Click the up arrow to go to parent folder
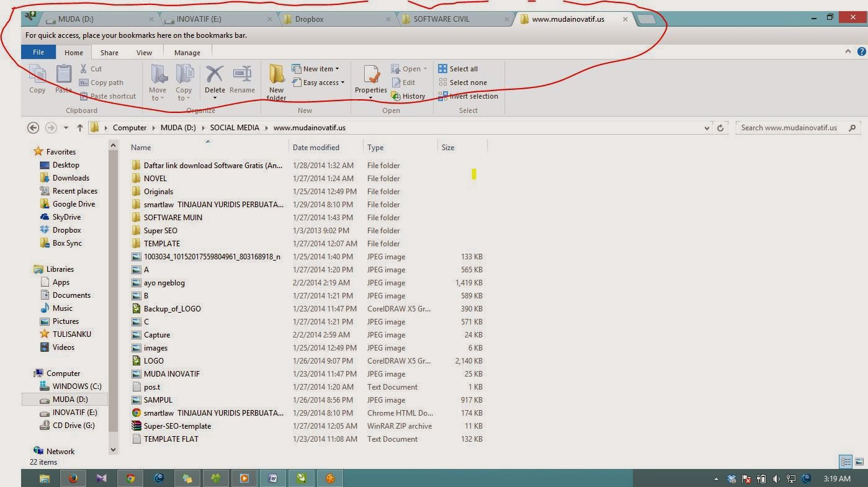The image size is (868, 487). click(80, 128)
